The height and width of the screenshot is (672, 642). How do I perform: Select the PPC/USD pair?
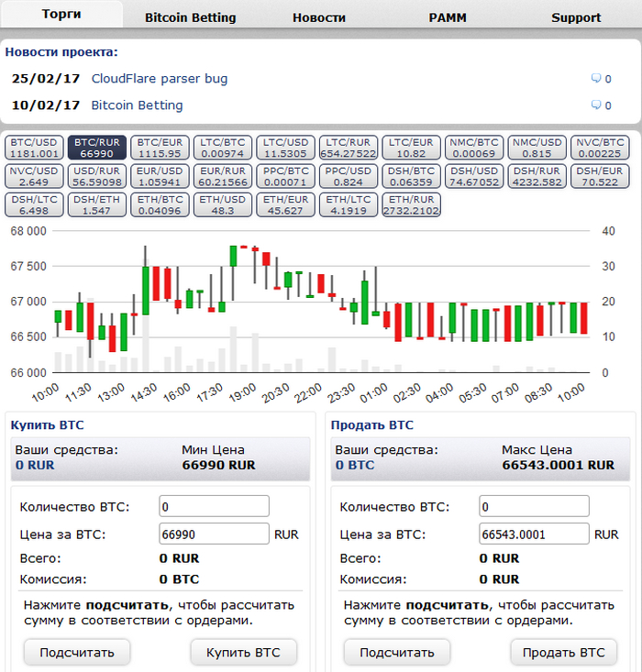coord(349,176)
